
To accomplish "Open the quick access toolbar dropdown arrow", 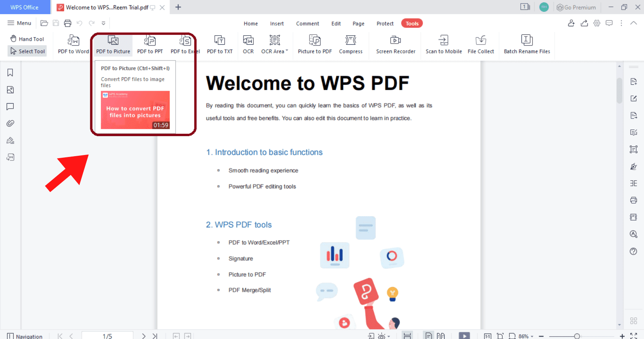I will tap(103, 23).
